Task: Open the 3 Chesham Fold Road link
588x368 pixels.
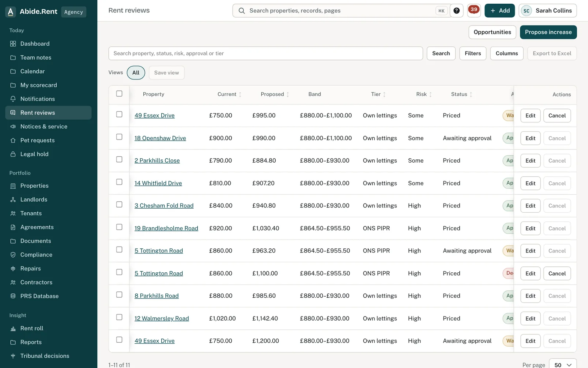Action: point(164,206)
